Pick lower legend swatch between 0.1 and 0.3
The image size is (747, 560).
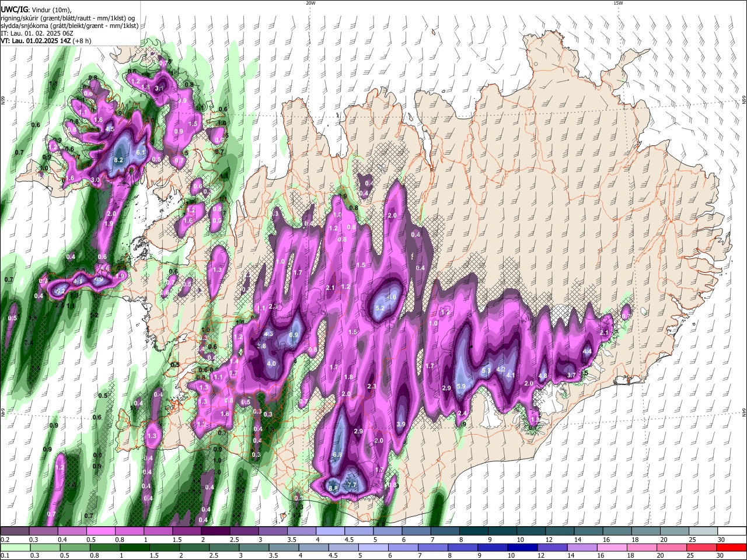(x=16, y=547)
